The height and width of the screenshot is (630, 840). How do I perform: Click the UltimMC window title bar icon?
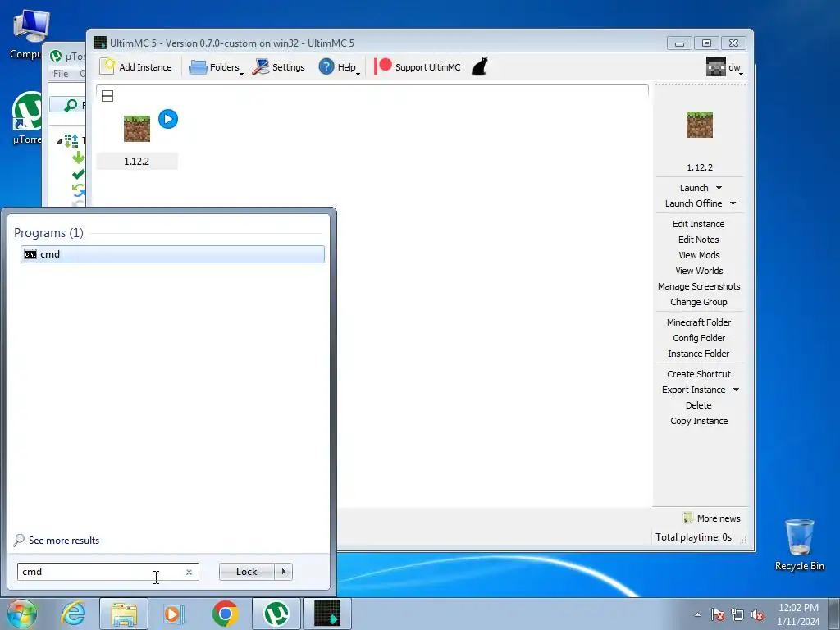point(100,43)
